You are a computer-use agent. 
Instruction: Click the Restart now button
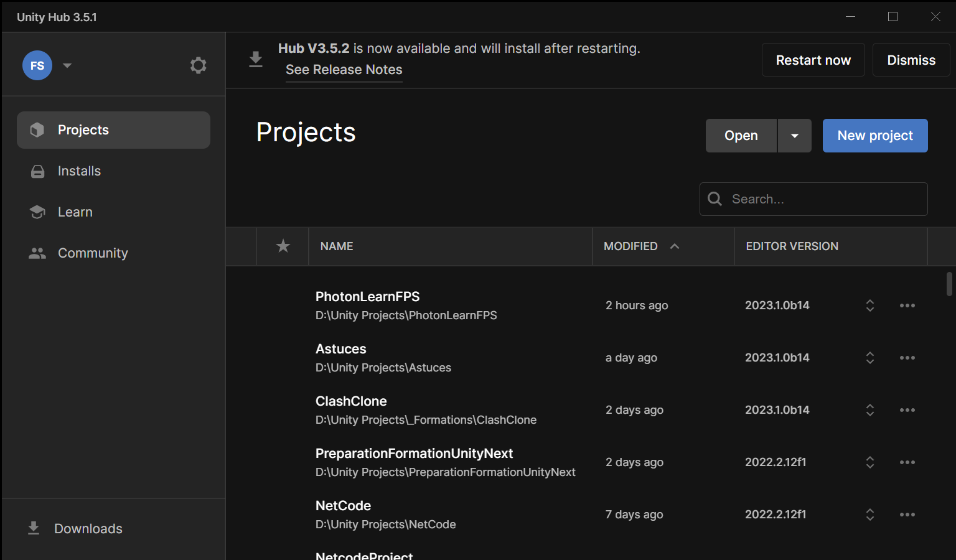point(813,60)
